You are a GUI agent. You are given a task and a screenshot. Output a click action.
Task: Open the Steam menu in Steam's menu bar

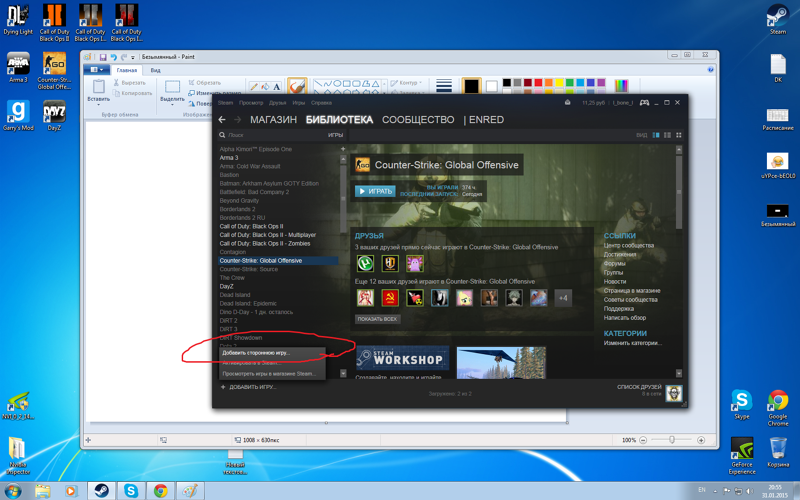click(x=225, y=103)
